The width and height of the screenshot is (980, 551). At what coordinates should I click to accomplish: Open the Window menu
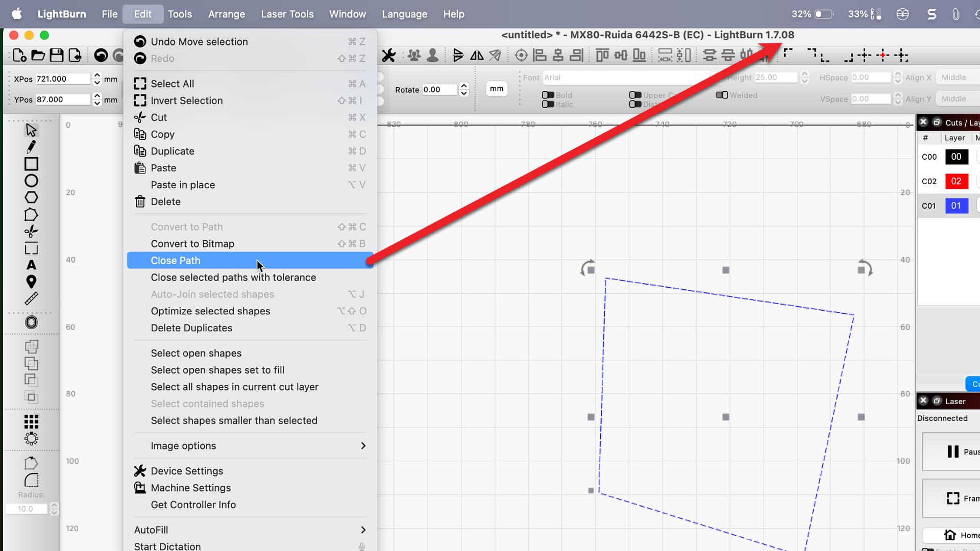(x=347, y=14)
